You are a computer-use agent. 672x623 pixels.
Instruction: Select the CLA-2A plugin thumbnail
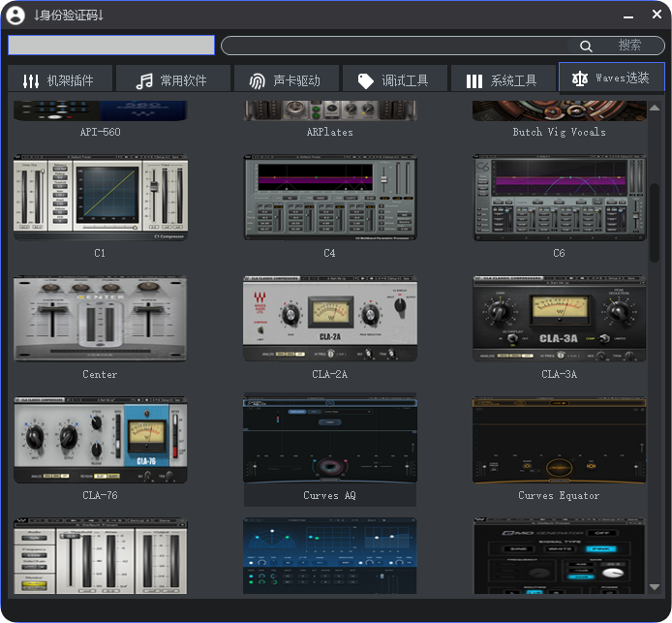[330, 319]
